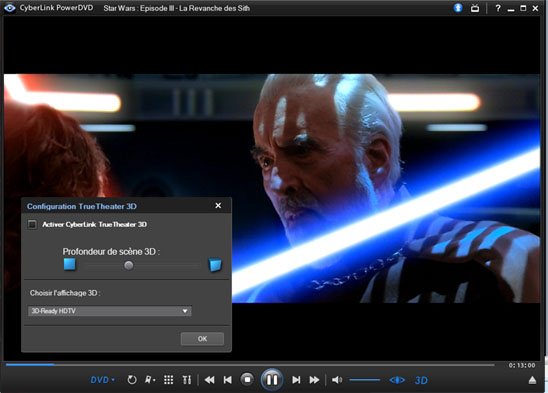Click the eject triangle icon
This screenshot has width=548, height=393.
click(x=532, y=380)
